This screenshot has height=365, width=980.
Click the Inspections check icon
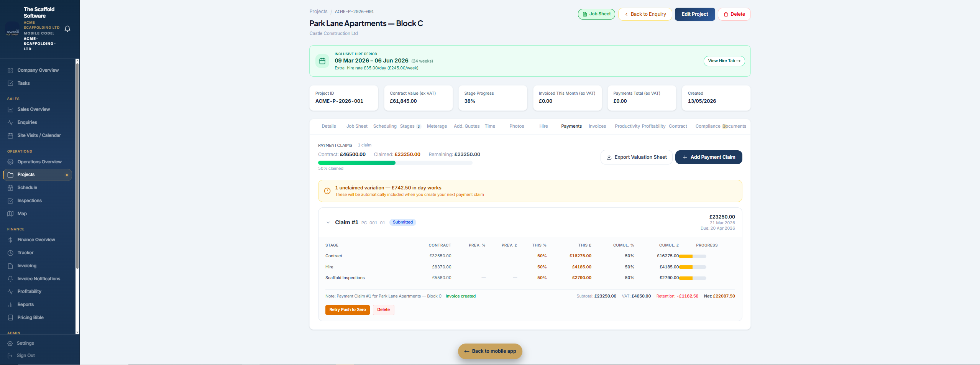(10, 201)
